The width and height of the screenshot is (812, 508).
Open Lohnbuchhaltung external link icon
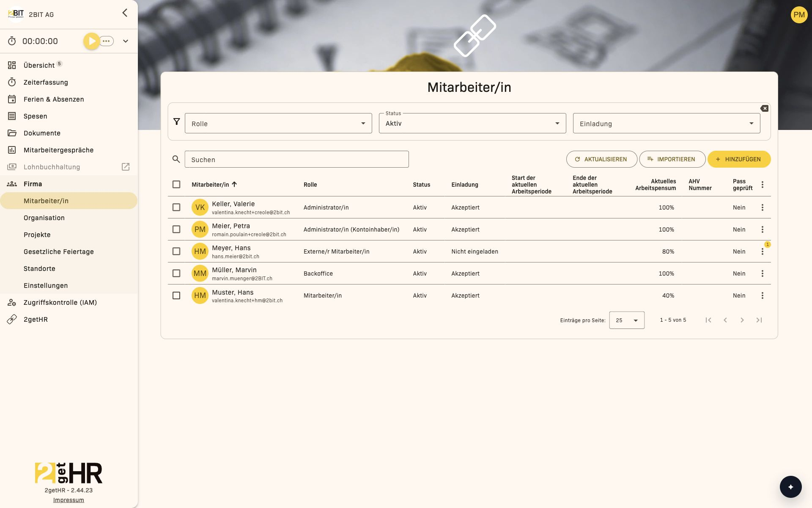[126, 167]
